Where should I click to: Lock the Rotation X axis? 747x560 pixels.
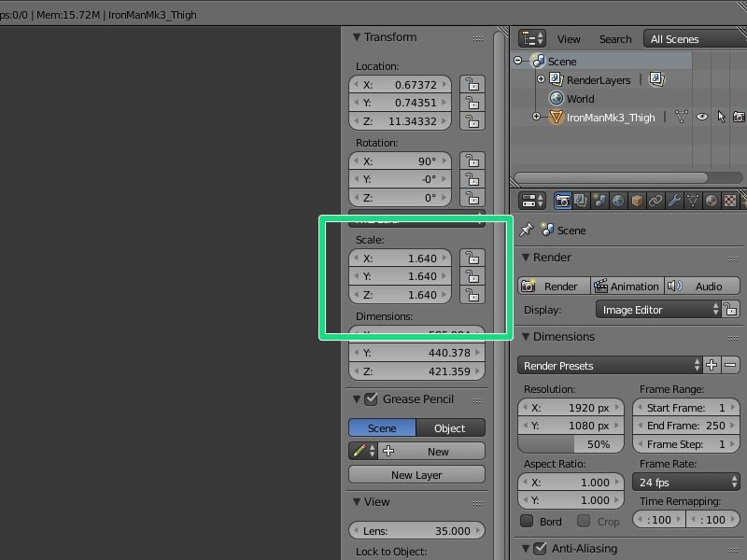click(x=472, y=161)
